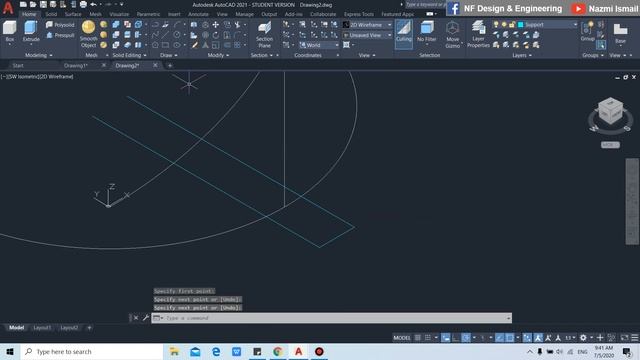Activate the Presspull tool
Image resolution: width=640 pixels, height=360 pixels.
pyautogui.click(x=60, y=35)
